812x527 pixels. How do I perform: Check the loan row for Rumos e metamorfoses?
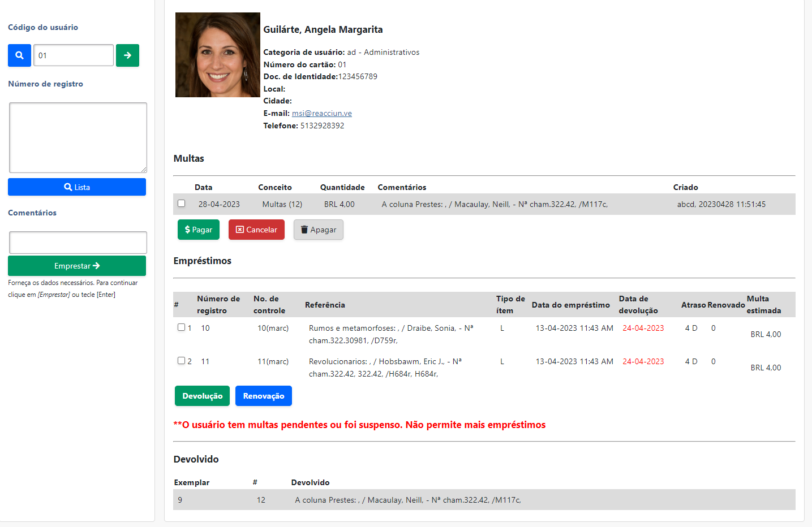point(181,327)
